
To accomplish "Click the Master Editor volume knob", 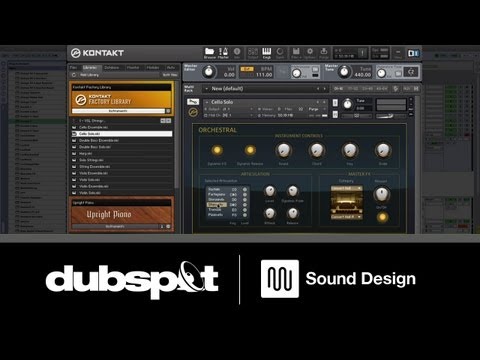I will [x=208, y=71].
